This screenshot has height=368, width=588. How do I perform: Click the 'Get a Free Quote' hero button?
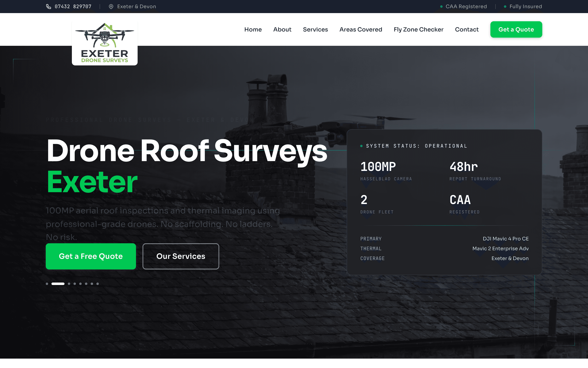tap(91, 256)
